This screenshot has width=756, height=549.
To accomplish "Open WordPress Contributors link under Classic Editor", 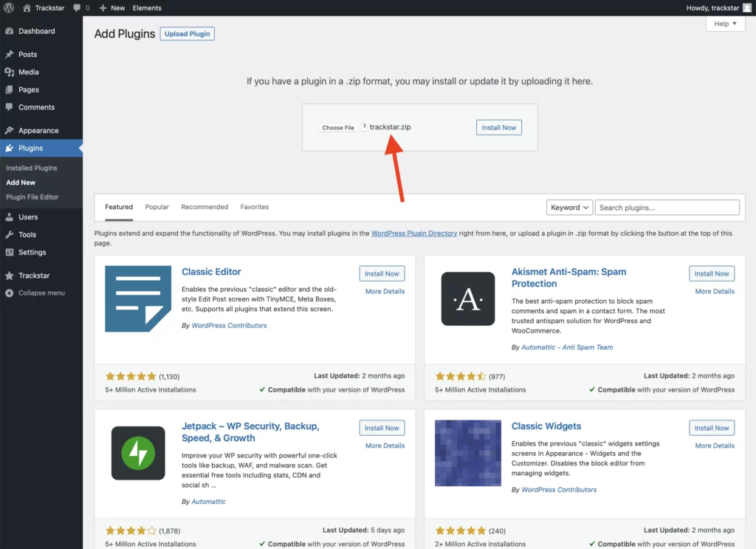I will (229, 325).
